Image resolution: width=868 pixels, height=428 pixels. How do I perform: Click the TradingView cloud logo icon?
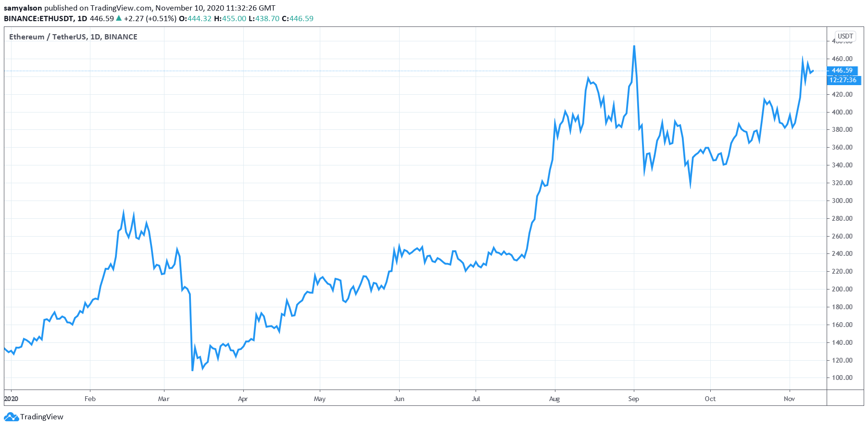click(11, 417)
